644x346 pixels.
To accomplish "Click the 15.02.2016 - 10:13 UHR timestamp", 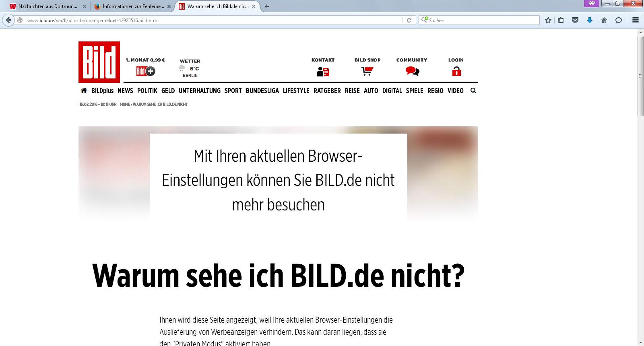I will click(x=98, y=104).
